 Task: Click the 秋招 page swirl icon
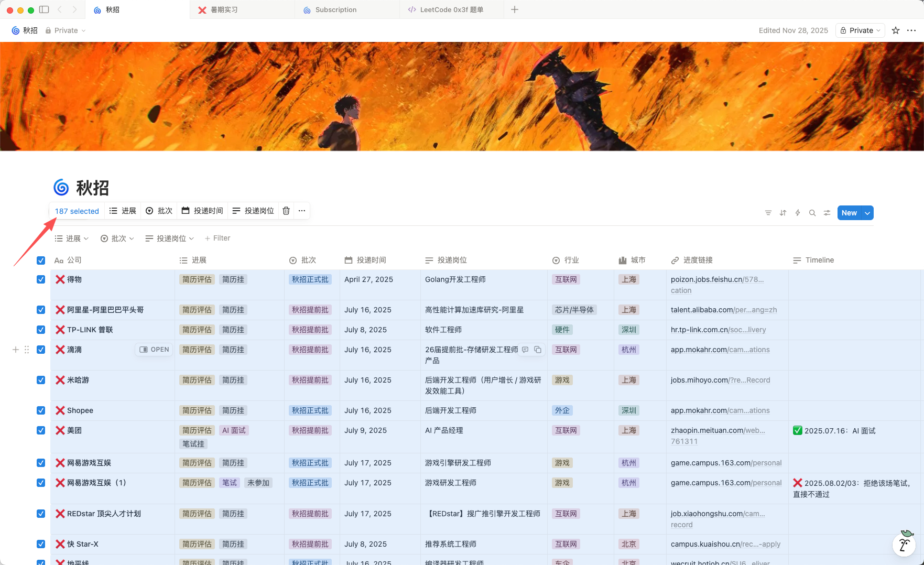61,187
